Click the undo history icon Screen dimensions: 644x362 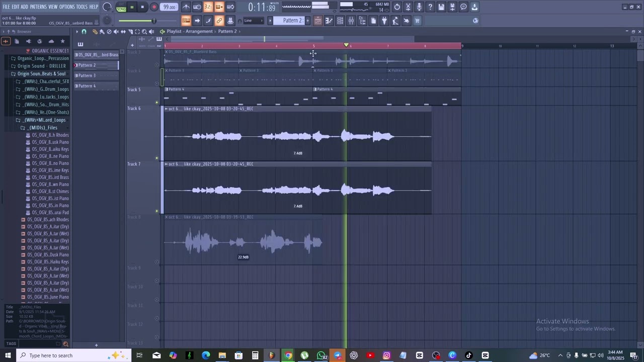pyautogui.click(x=397, y=7)
